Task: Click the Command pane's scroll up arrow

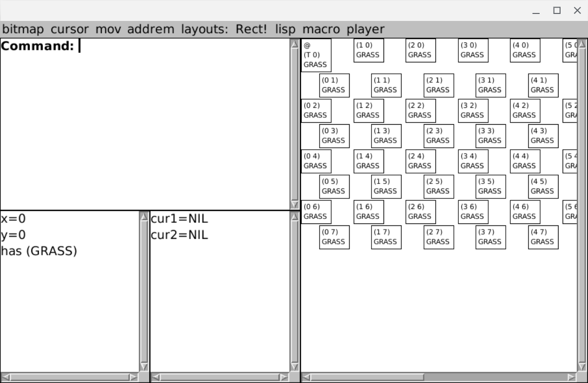Action: click(295, 44)
